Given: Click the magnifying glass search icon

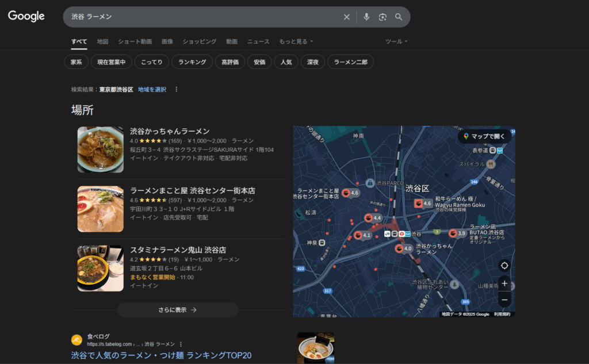Looking at the screenshot, I should (399, 17).
